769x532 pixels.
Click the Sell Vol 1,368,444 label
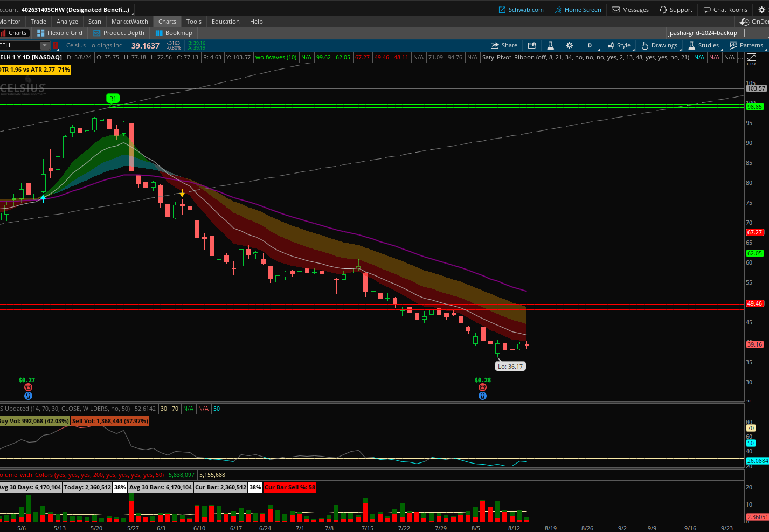click(x=110, y=421)
